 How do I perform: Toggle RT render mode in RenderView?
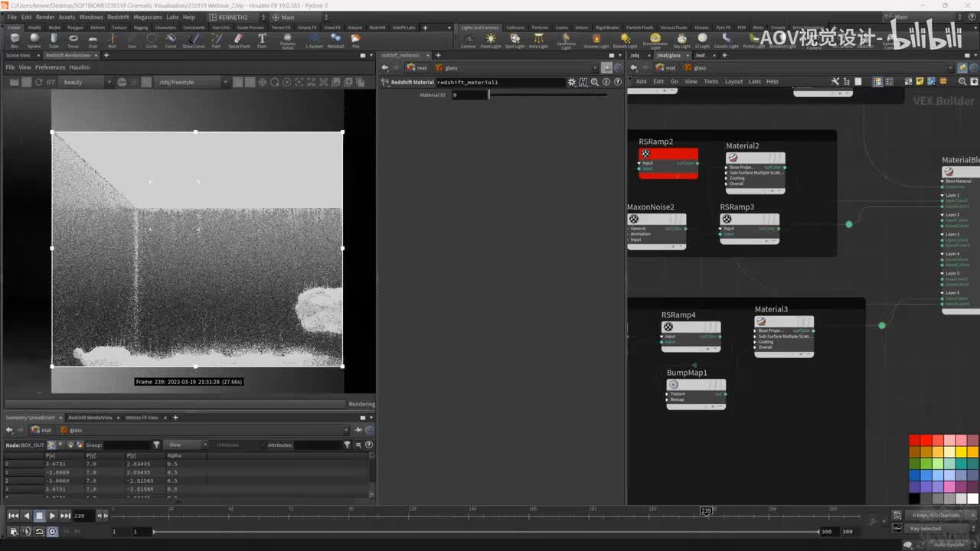51,82
